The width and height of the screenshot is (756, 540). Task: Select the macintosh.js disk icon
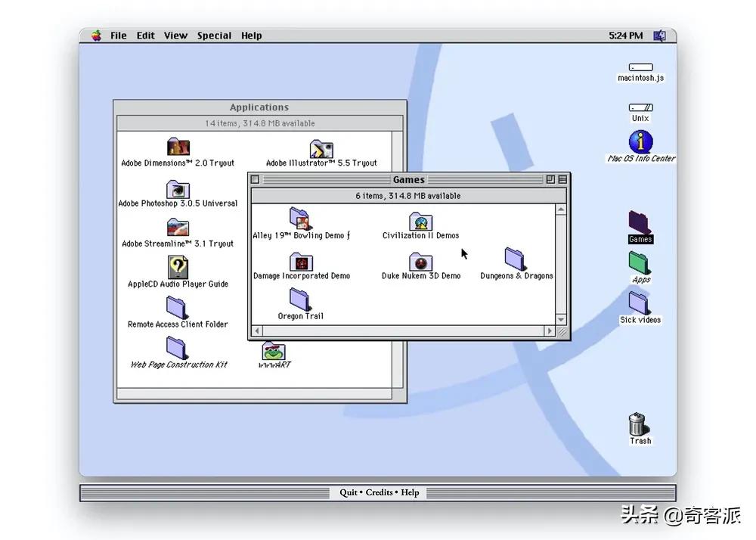[x=641, y=67]
